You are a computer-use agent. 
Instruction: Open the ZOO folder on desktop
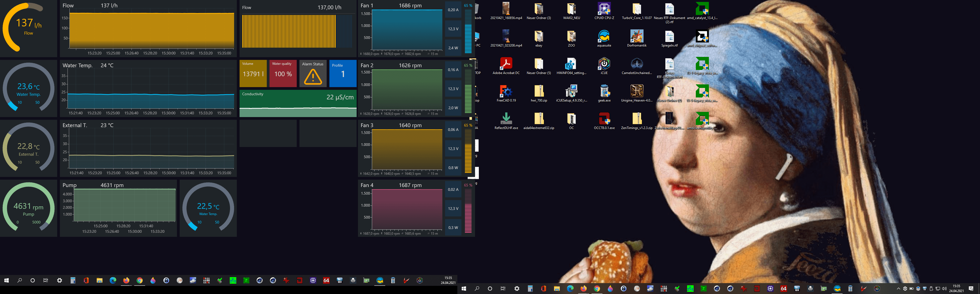pos(571,38)
